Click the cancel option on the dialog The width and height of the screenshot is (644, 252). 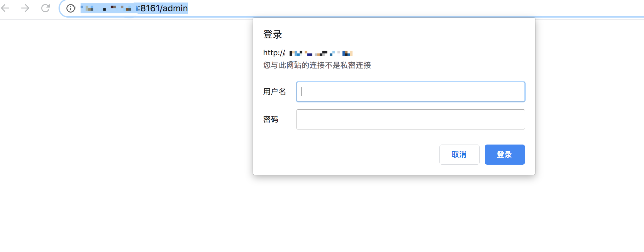tap(459, 154)
